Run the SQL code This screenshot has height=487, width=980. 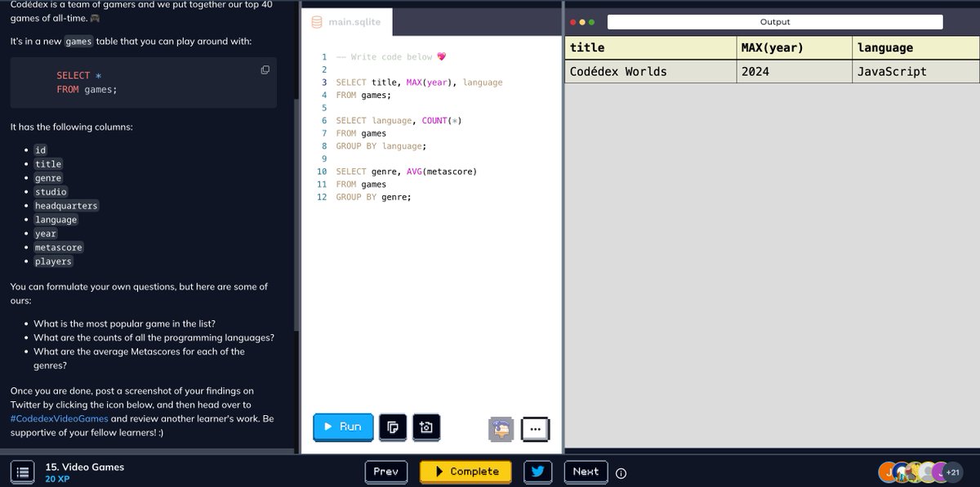pyautogui.click(x=343, y=427)
